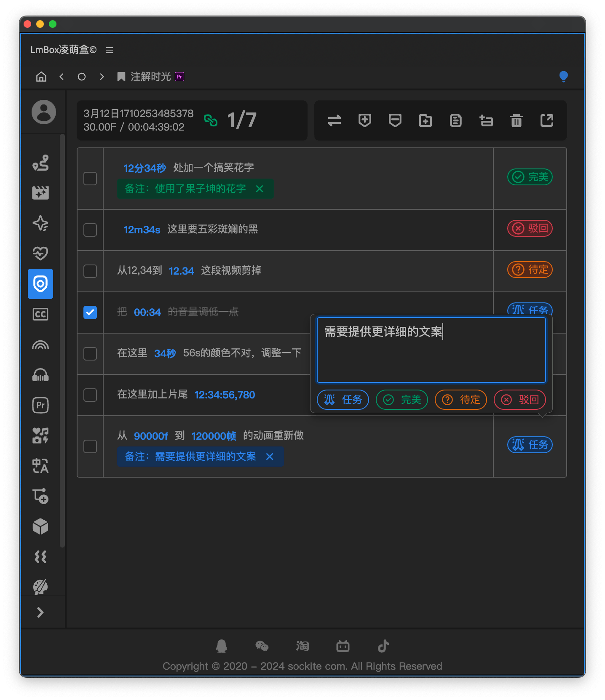
Task: Click the blue lightbulb tips icon
Action: coord(563,76)
